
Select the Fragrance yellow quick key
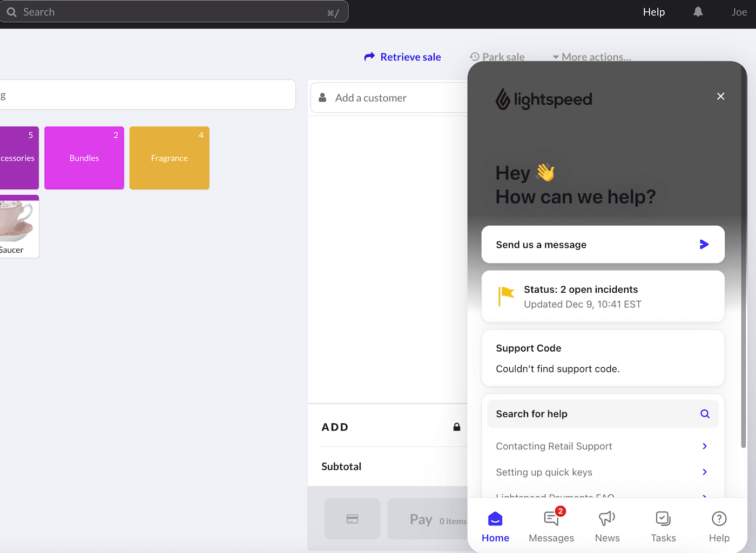(x=170, y=158)
